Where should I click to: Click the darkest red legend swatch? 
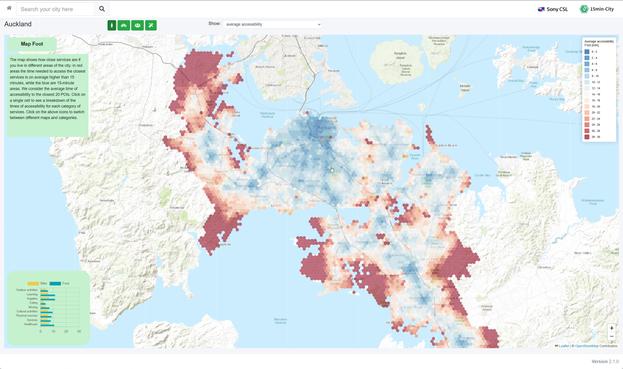tap(587, 137)
